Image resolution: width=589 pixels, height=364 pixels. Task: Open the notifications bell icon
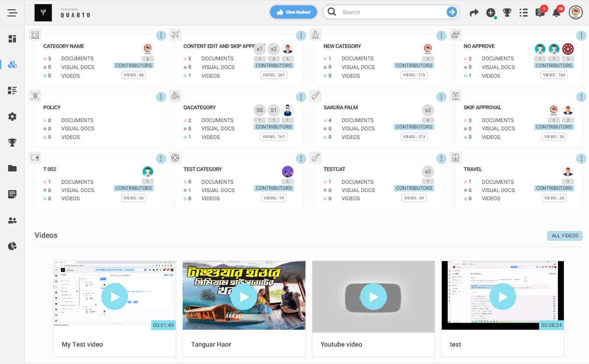click(x=556, y=13)
